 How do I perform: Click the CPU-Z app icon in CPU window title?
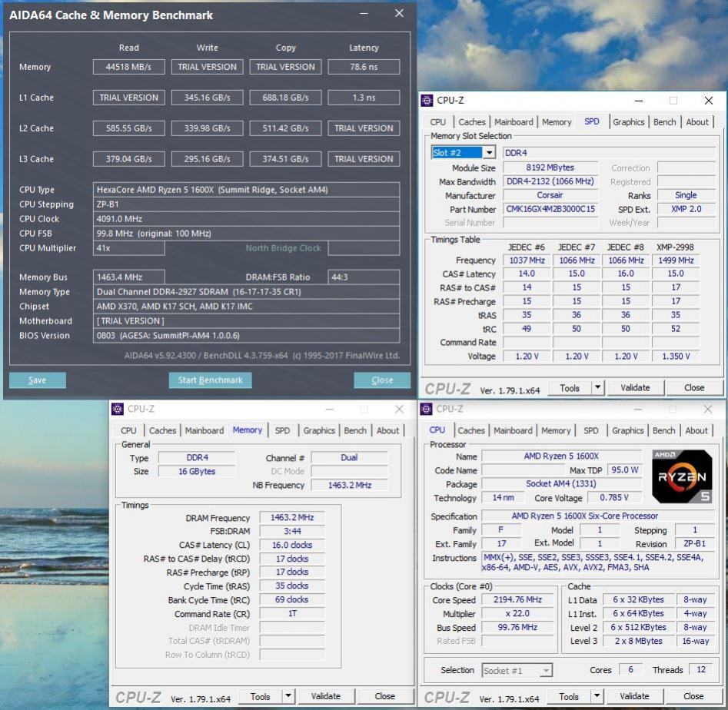(x=426, y=409)
